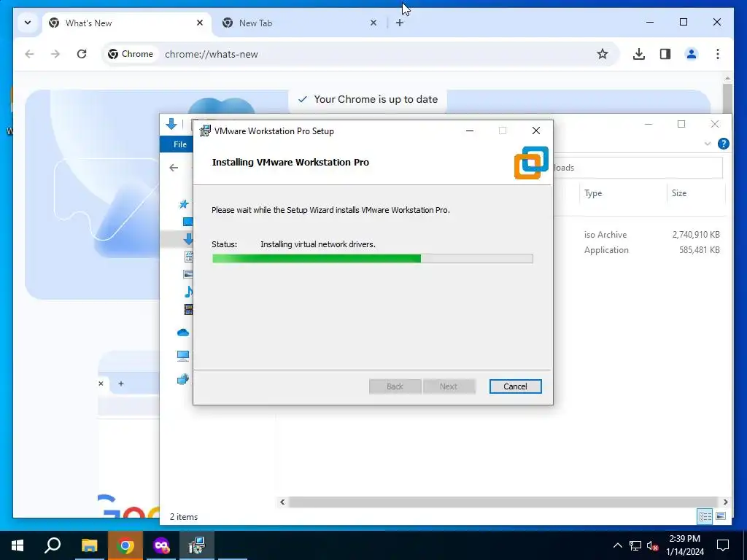Toggle Chrome side panel

665,54
